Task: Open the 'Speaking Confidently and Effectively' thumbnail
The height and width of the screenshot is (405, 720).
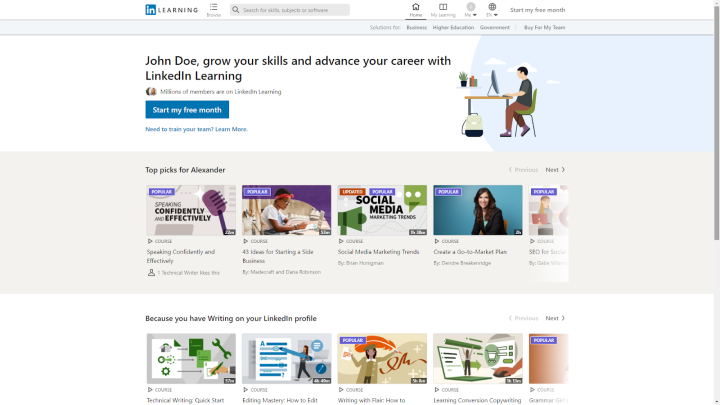Action: (191, 210)
